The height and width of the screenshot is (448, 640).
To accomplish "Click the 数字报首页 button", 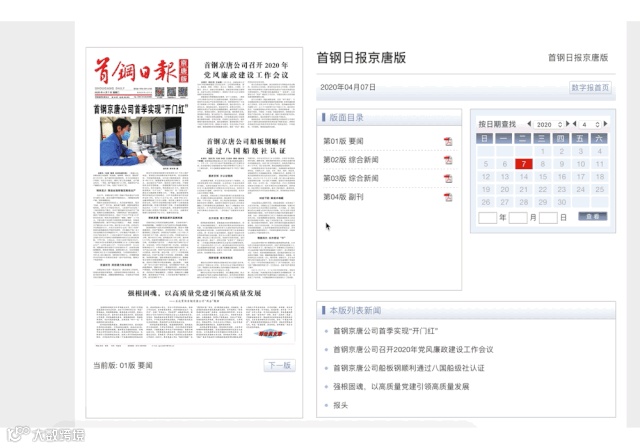I will (x=590, y=87).
